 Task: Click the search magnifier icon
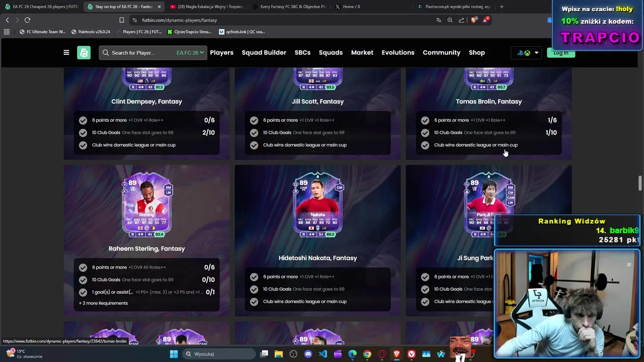[x=105, y=53]
